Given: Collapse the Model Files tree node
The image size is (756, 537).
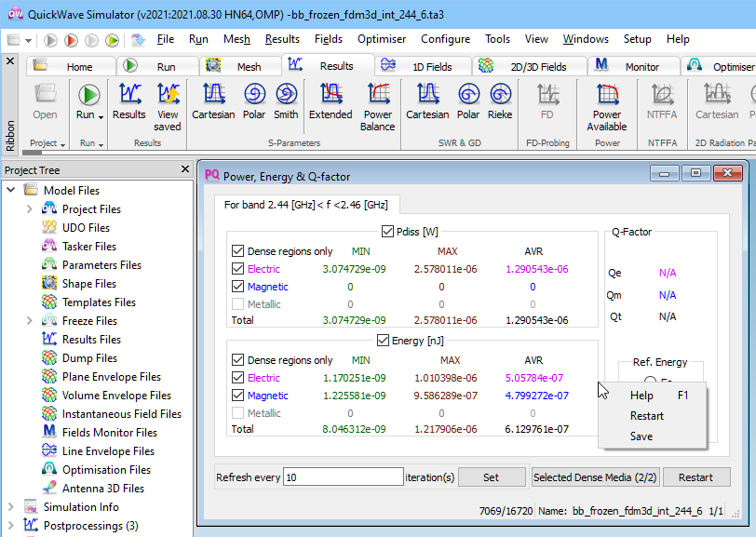Looking at the screenshot, I should tap(11, 190).
